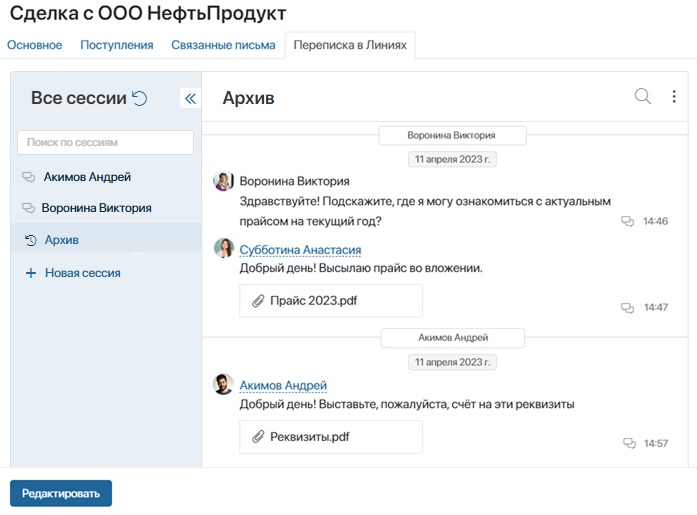This screenshot has height=515, width=697.
Task: Open the Акимов Андрей profile link in chat
Action: pyautogui.click(x=283, y=385)
